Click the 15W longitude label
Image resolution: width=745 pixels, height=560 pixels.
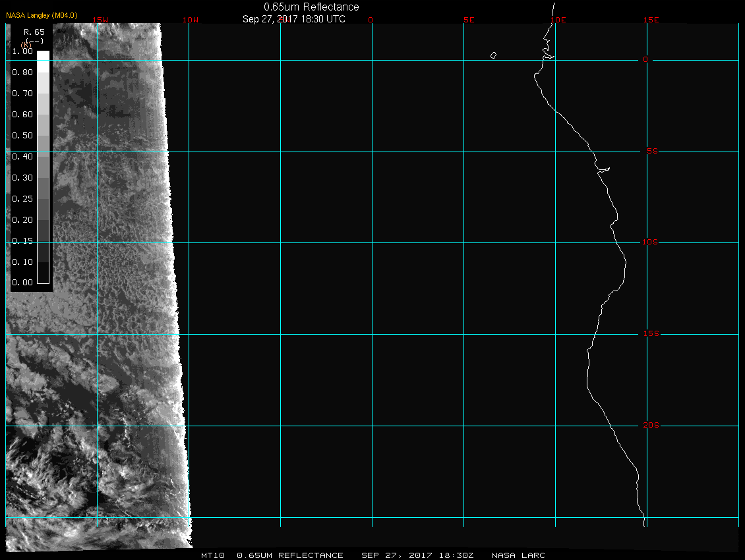pyautogui.click(x=100, y=20)
